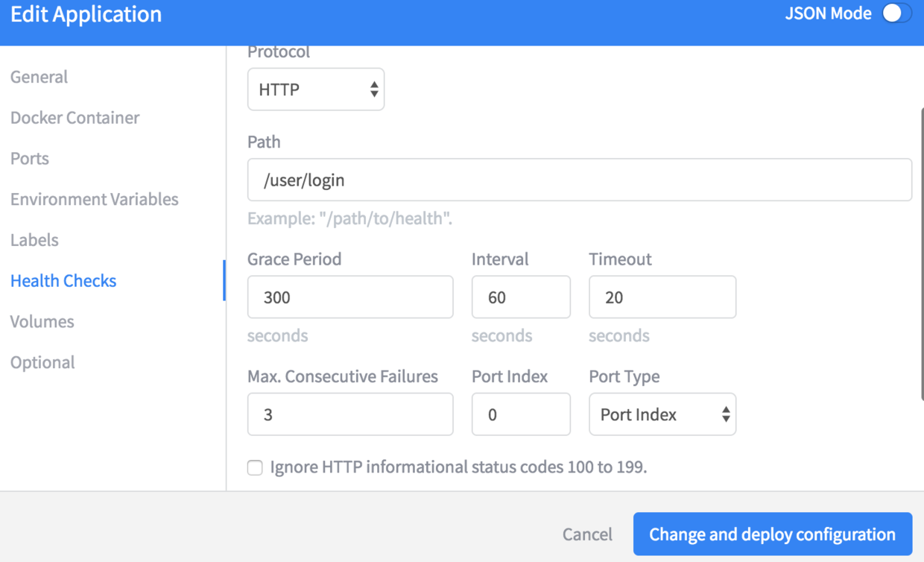
Task: Open Environment Variables section
Action: (95, 199)
